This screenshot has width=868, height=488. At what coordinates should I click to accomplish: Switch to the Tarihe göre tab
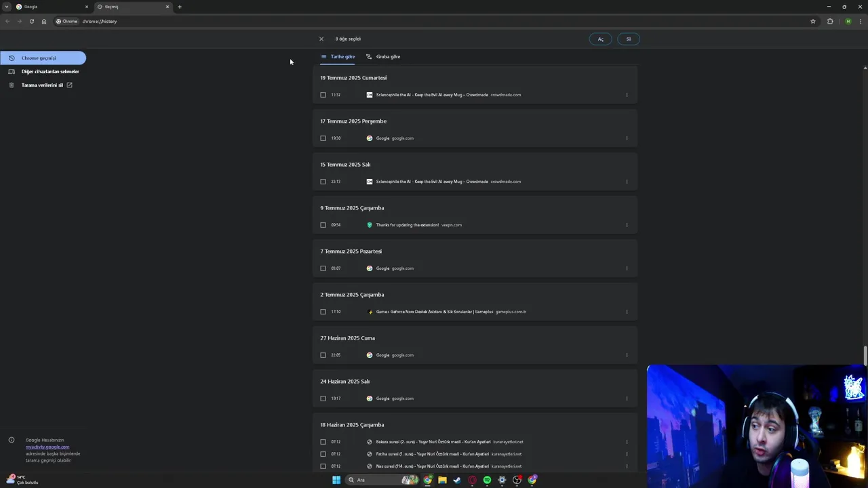[338, 57]
